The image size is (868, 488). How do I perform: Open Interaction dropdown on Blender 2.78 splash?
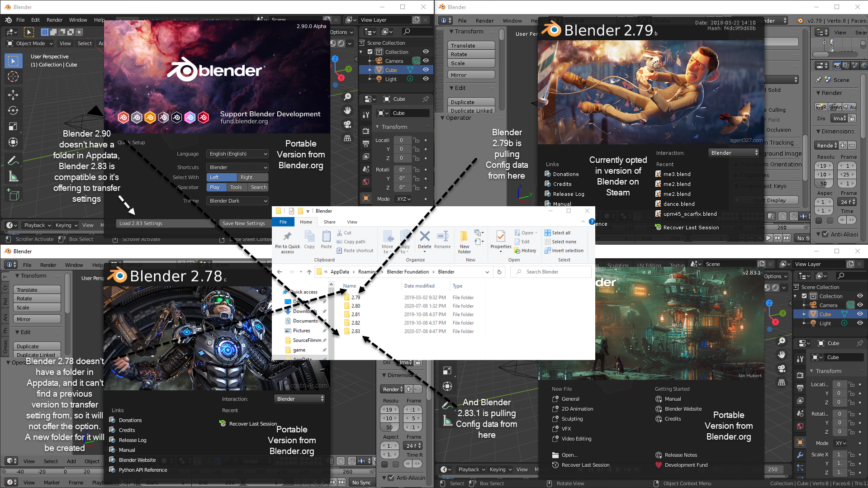point(299,399)
